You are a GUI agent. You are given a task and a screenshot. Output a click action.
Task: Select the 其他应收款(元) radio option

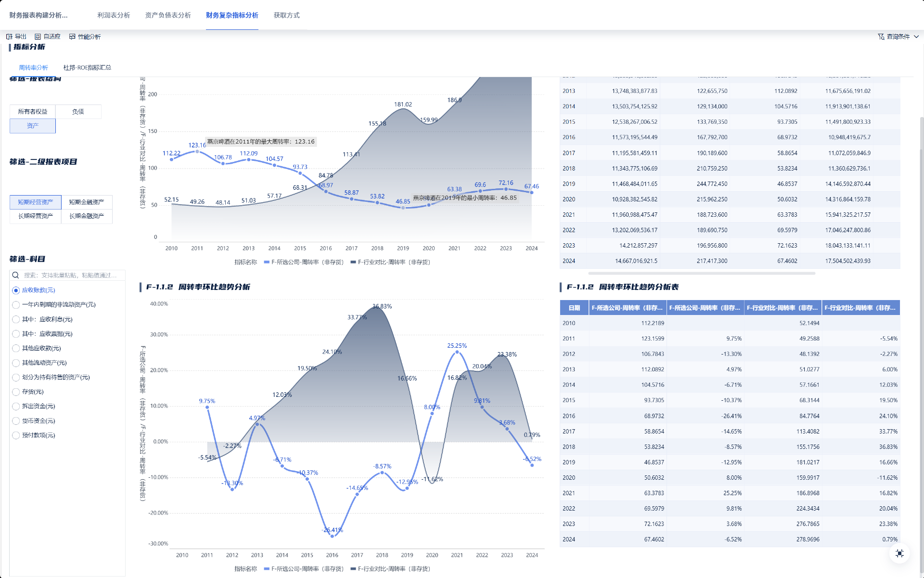(16, 348)
